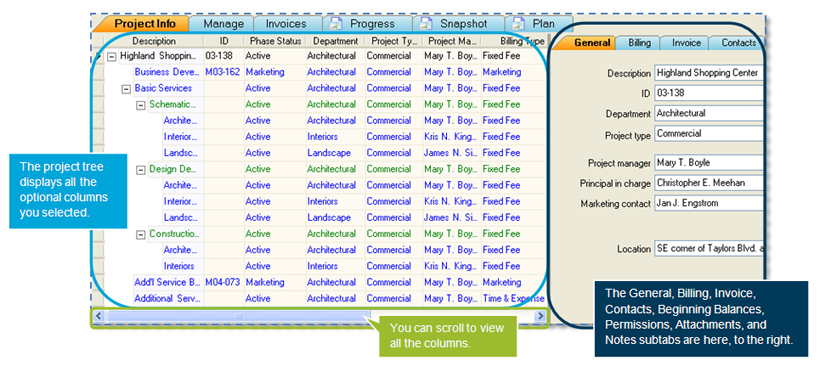820x366 pixels.
Task: Click the Principal in charge field
Action: click(x=709, y=183)
